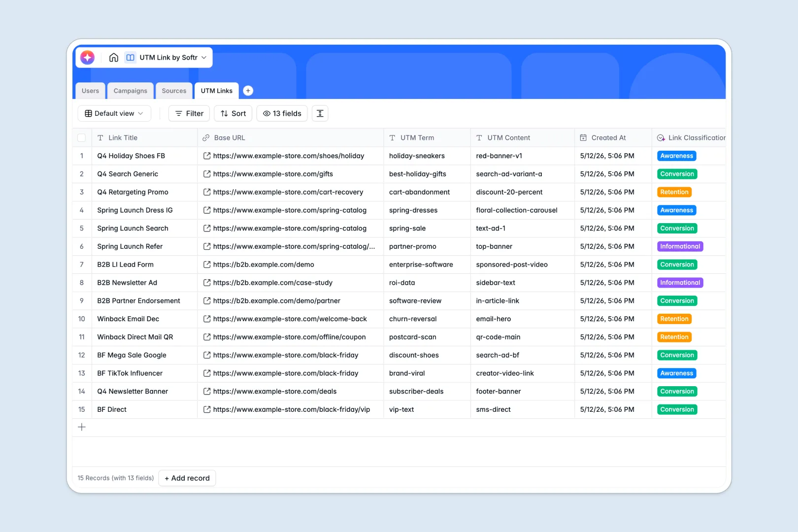
Task: Click the book icon beside UTM Link
Action: coord(130,58)
